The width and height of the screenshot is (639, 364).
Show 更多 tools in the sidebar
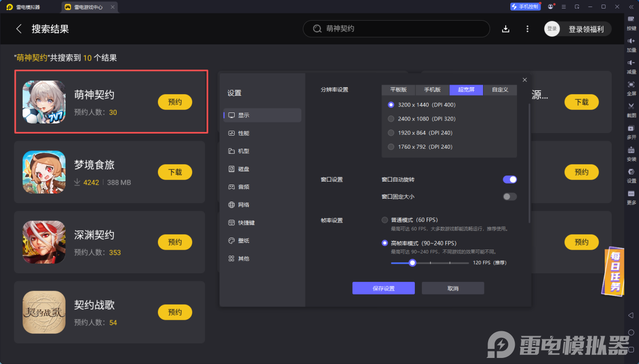(x=631, y=194)
